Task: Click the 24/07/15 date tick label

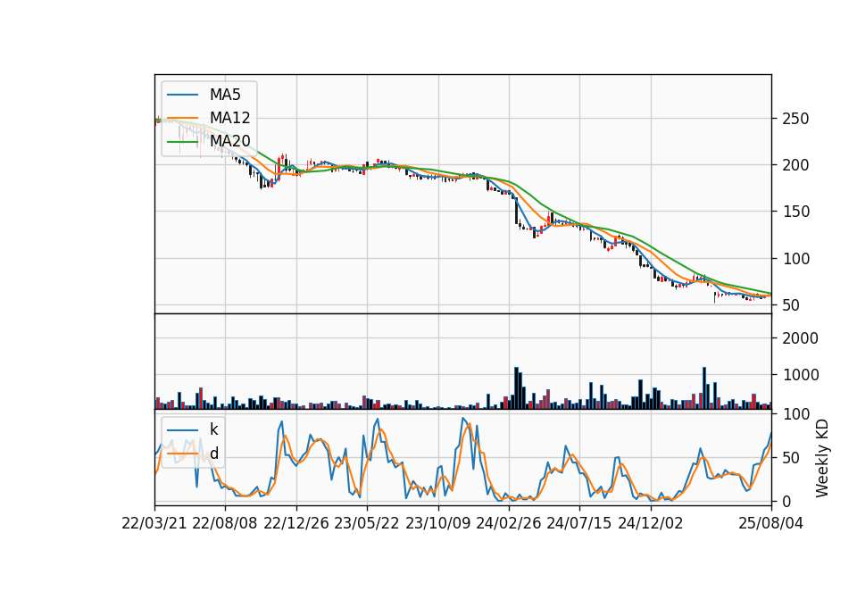Action: (x=578, y=523)
